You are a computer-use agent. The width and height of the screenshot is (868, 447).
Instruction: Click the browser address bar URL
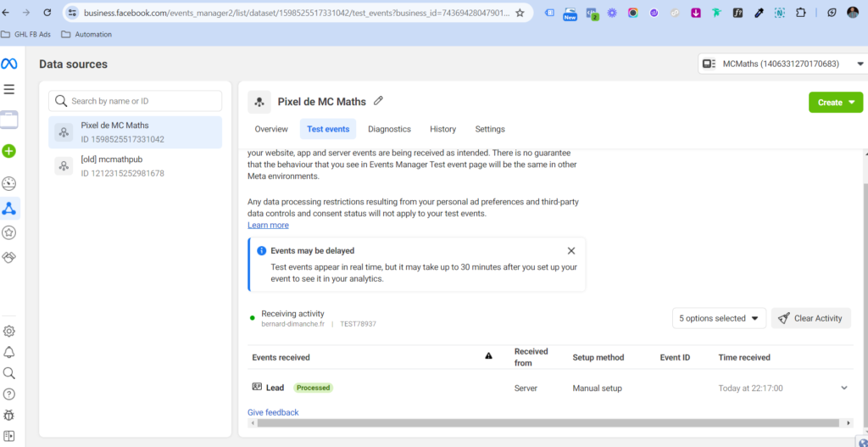click(x=296, y=13)
